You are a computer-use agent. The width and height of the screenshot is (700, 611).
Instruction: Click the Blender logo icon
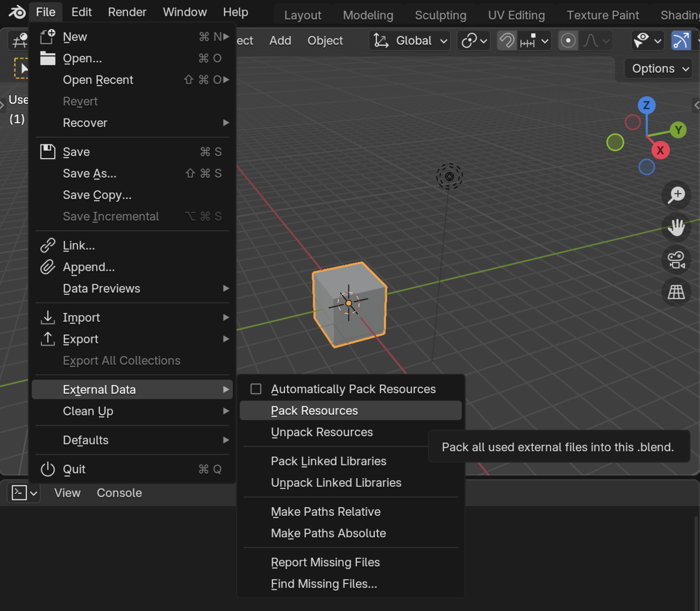click(16, 12)
